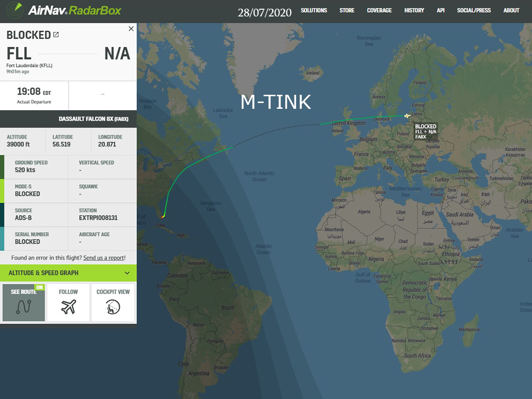Open the Store menu item
The image size is (532, 399).
tap(347, 11)
